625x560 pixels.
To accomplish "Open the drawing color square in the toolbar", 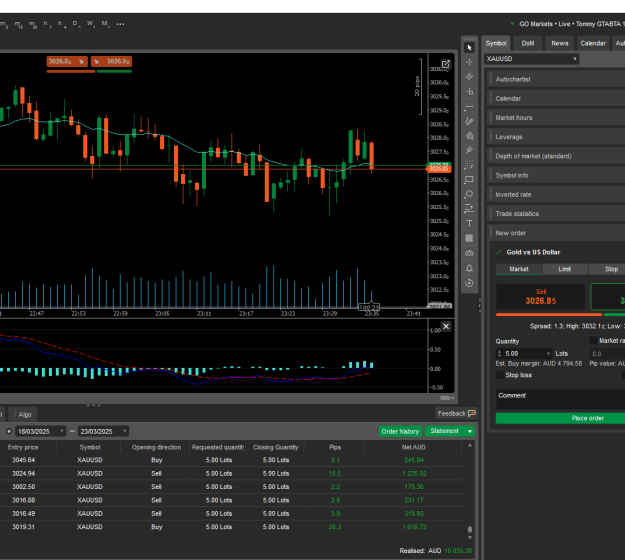I will (x=469, y=238).
